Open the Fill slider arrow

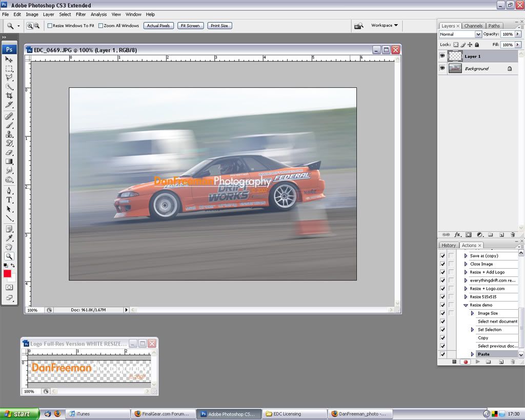click(518, 45)
